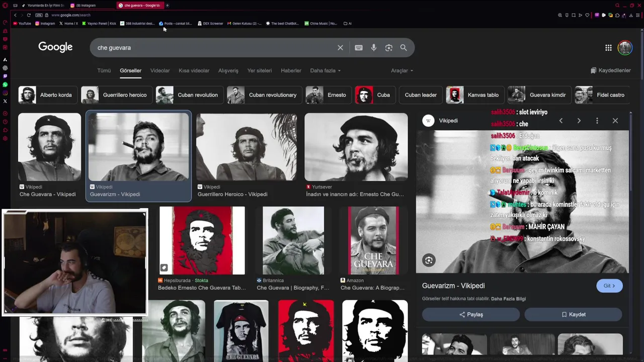This screenshot has width=644, height=362.
Task: Switch to 'Videolar' results tab
Action: coord(160,70)
